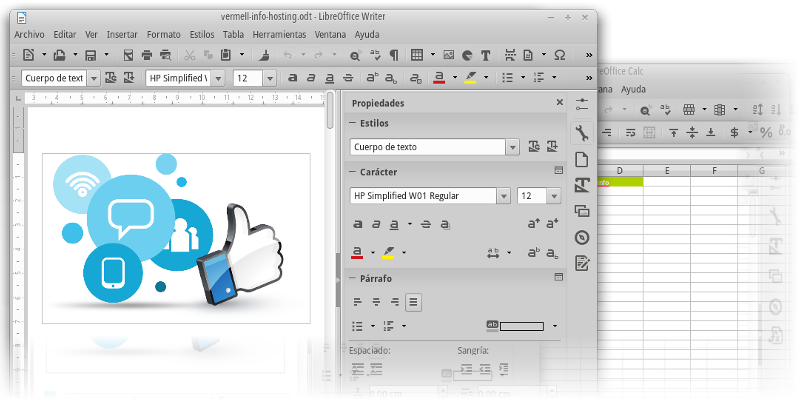The width and height of the screenshot is (800, 400).
Task: Expand the font name dropdown in toolbar
Action: point(218,79)
